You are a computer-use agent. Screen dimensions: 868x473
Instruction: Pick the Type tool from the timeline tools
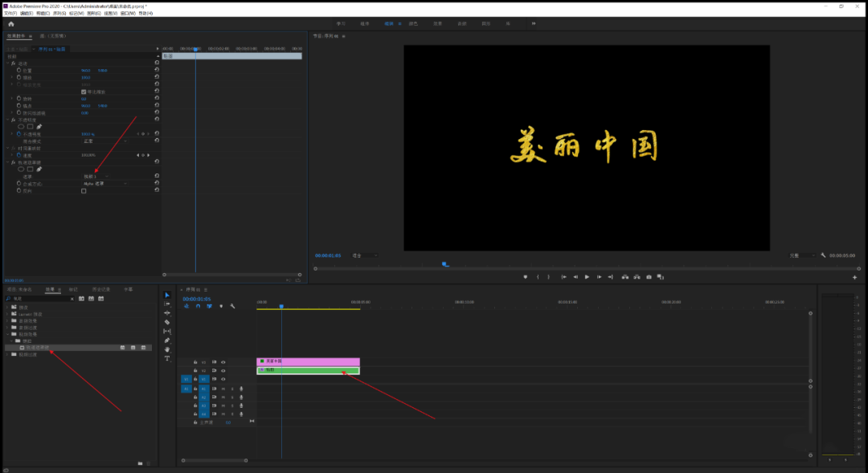(x=167, y=358)
